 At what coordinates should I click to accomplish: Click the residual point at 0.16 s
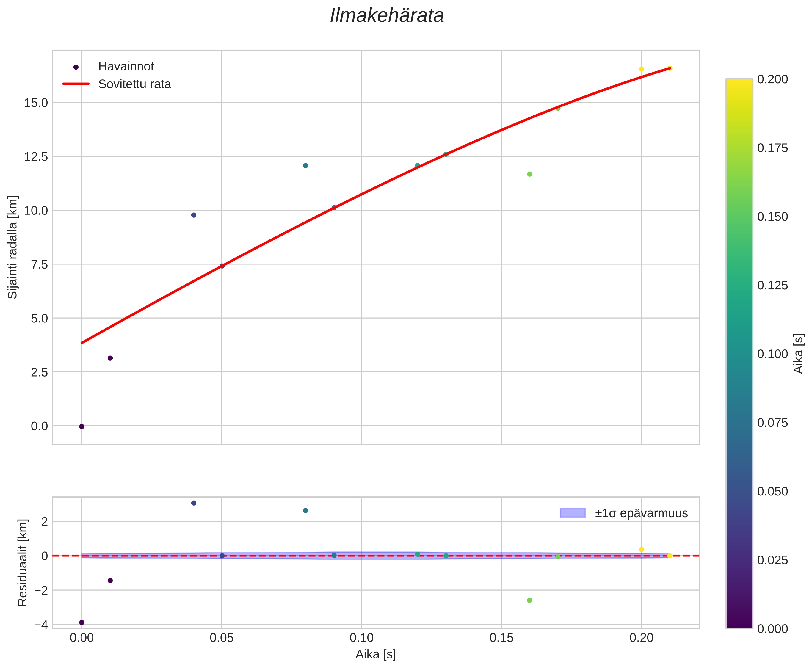pos(529,600)
